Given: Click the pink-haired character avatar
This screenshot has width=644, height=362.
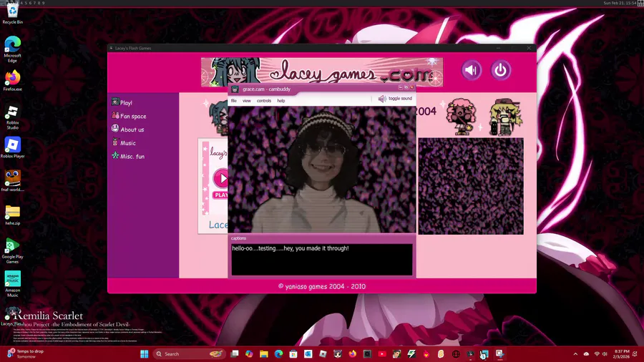Looking at the screenshot, I should click(462, 117).
